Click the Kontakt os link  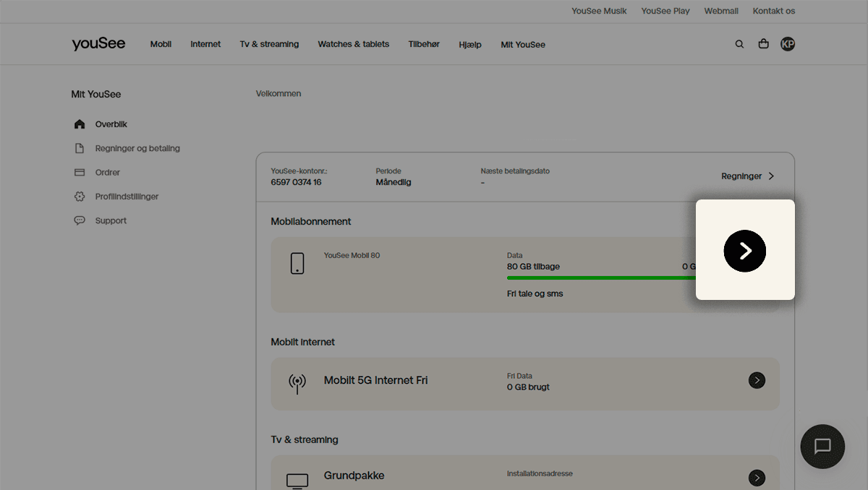(773, 11)
